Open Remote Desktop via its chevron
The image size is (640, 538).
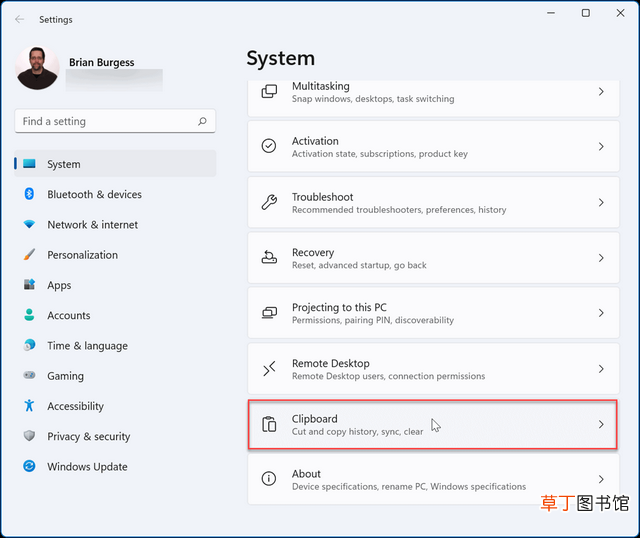[601, 369]
